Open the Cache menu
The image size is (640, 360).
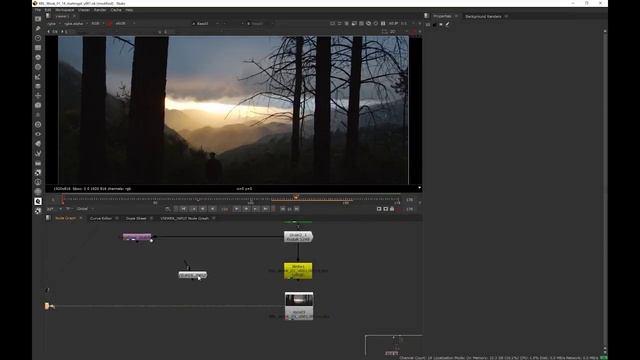(116, 10)
